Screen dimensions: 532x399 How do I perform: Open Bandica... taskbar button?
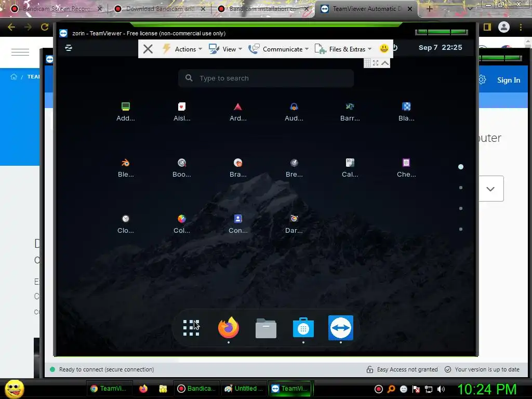[x=197, y=389]
